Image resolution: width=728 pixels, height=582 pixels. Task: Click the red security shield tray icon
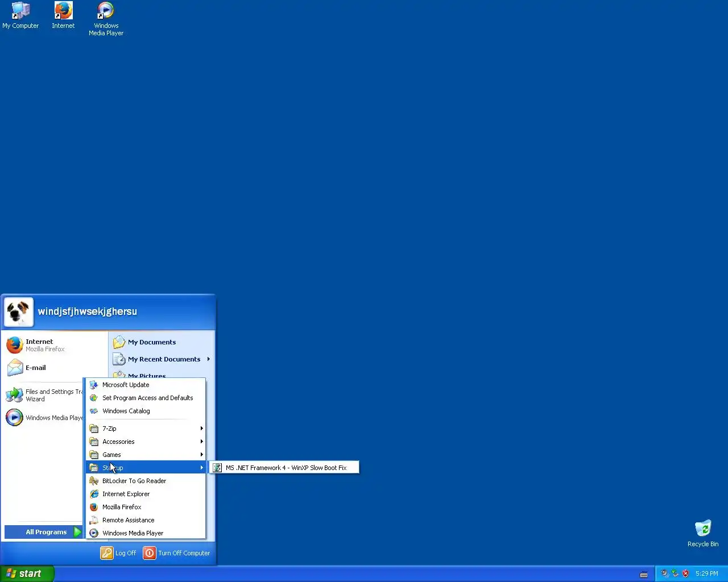(686, 573)
